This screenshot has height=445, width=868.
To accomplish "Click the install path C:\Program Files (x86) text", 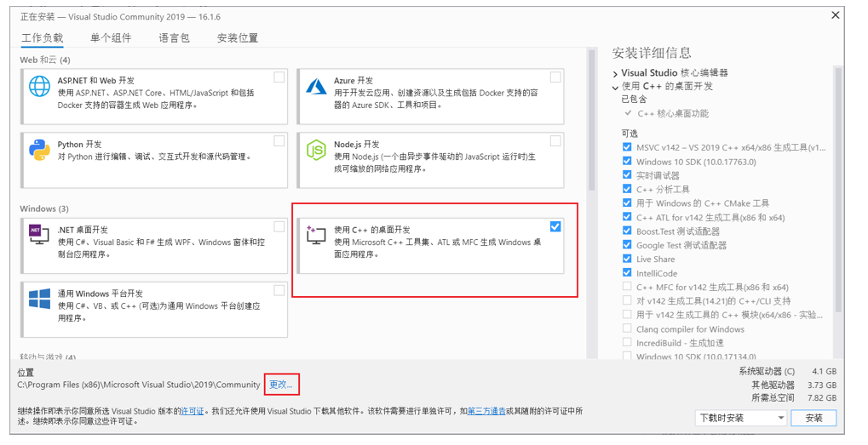I will click(x=139, y=385).
